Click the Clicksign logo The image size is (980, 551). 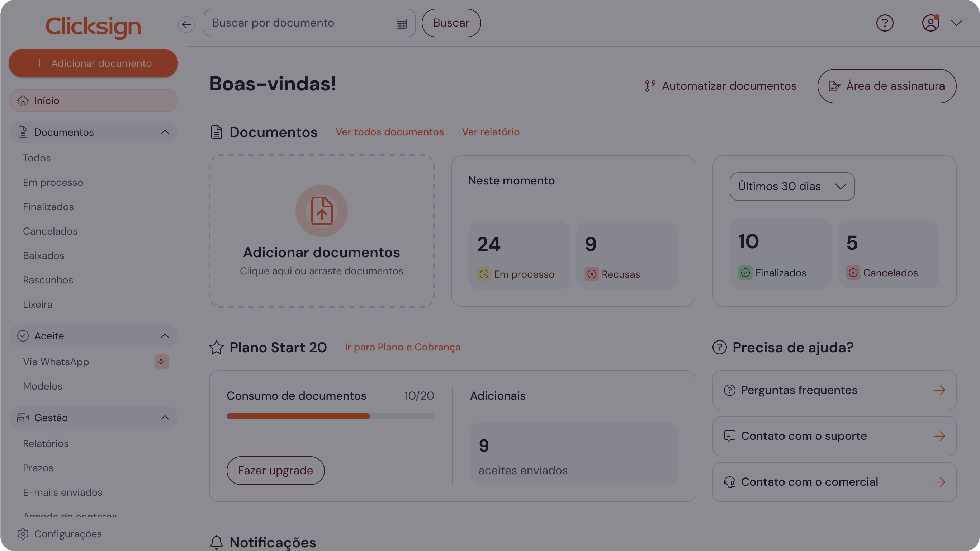click(x=93, y=27)
